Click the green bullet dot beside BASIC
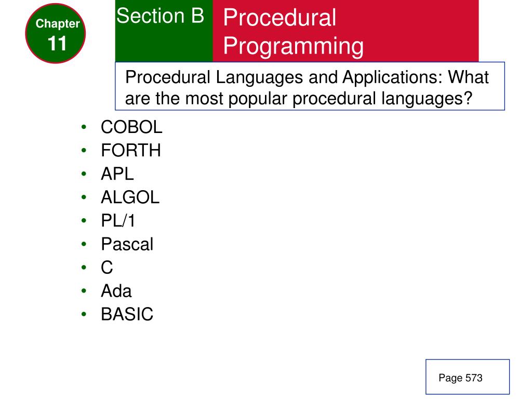Screen dimensions: 532x399 click(84, 314)
